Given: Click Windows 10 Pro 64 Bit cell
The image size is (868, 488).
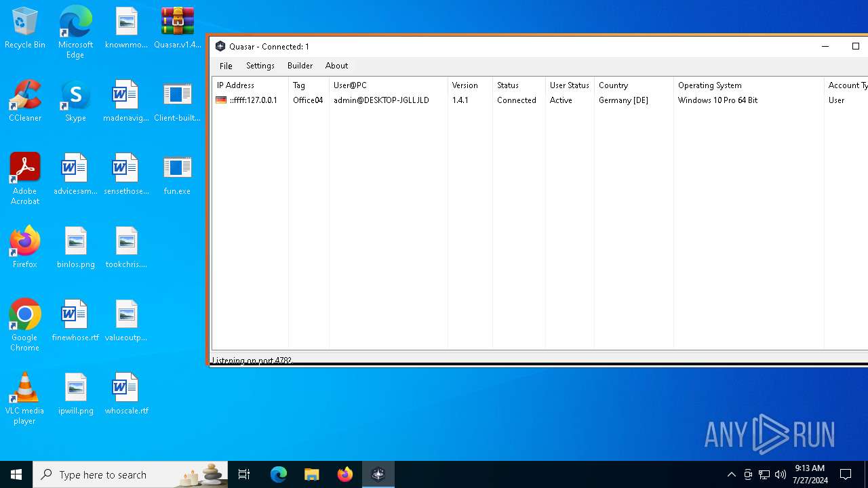Looking at the screenshot, I should point(718,100).
